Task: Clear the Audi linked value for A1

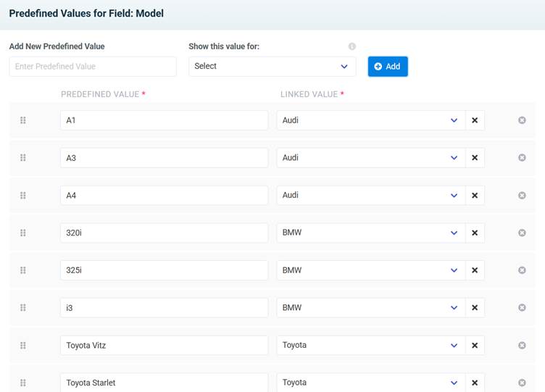Action: [x=475, y=120]
